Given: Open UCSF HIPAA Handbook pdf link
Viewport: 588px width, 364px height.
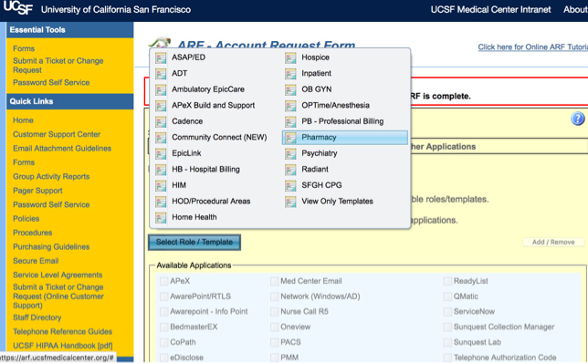Looking at the screenshot, I should [x=63, y=346].
